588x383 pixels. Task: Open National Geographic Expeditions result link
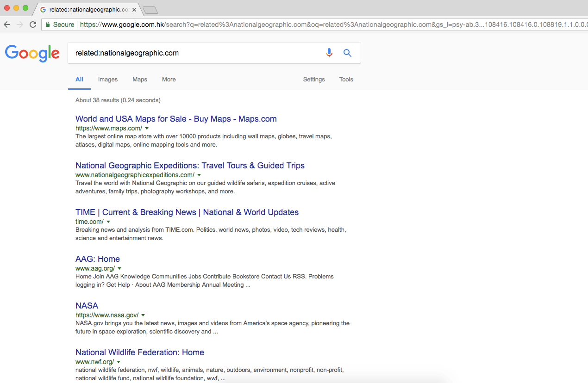pos(190,166)
